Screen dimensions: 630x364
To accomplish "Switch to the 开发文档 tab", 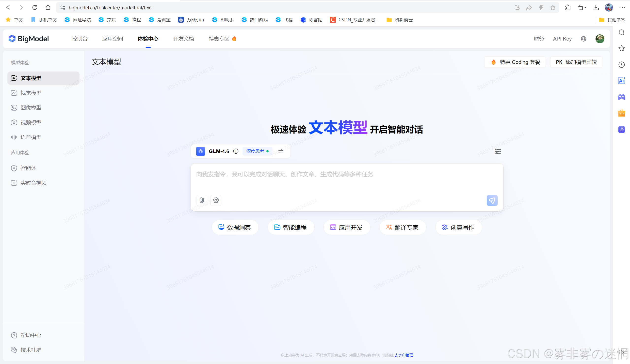I will [x=183, y=39].
